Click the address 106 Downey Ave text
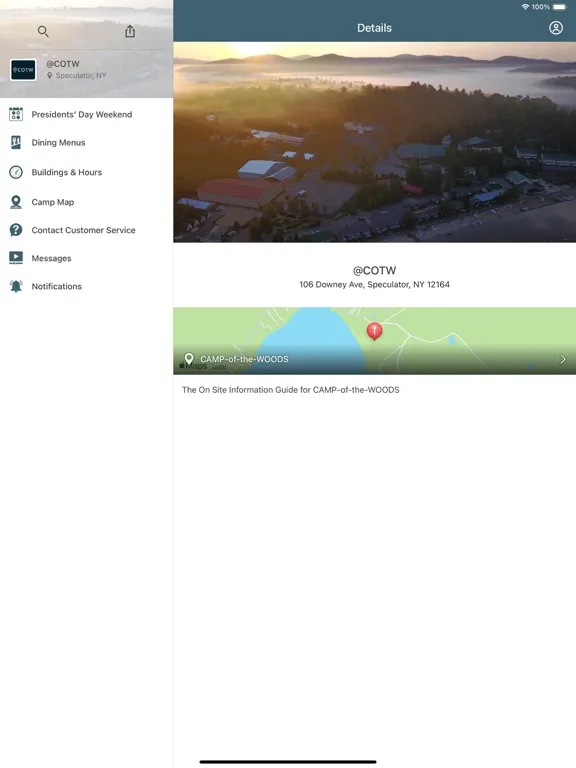Screen dimensions: 576x768 pos(375,285)
